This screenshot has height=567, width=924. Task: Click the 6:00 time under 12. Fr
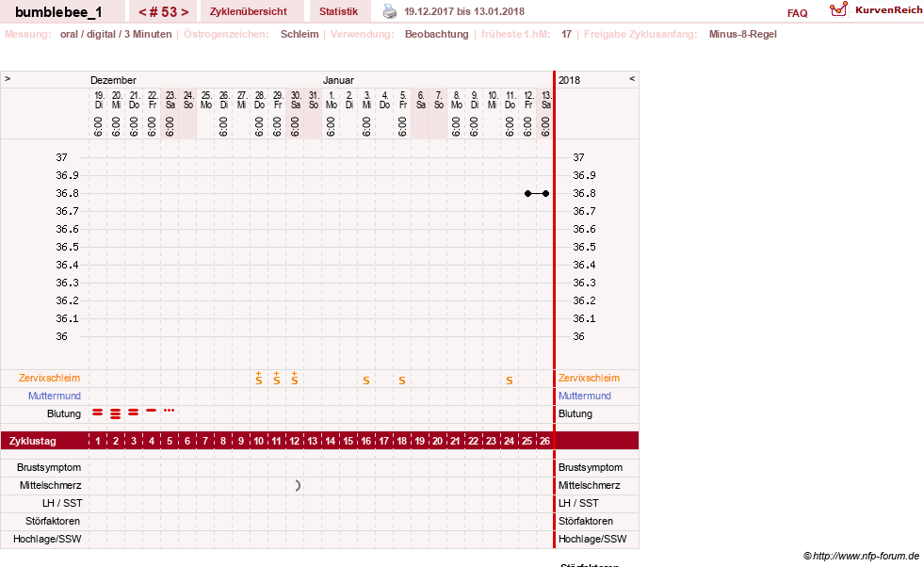[528, 126]
